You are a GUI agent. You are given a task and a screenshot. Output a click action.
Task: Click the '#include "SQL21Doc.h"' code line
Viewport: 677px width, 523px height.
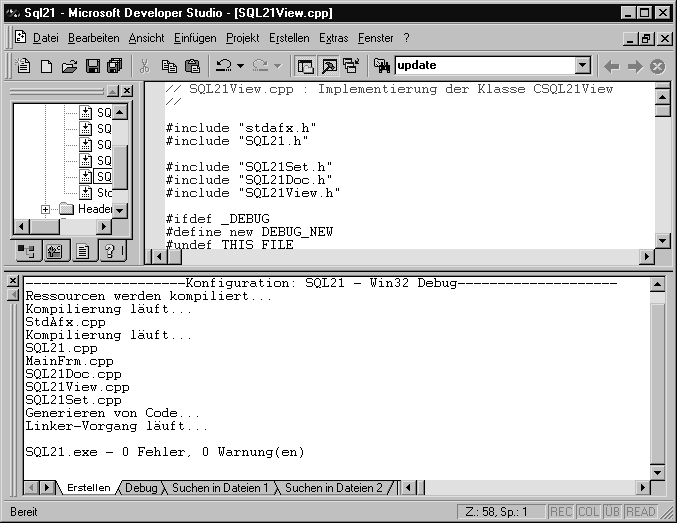249,180
